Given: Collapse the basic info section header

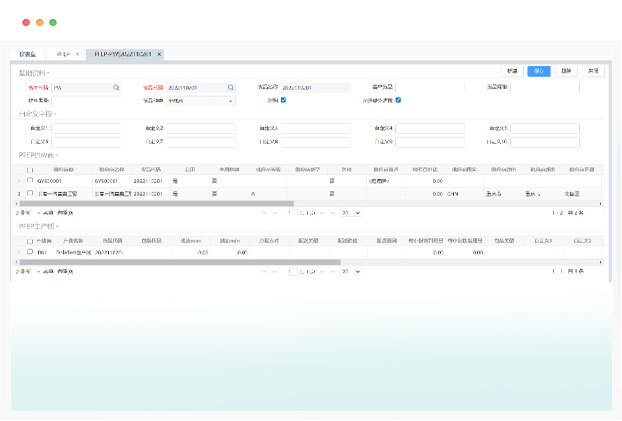Looking at the screenshot, I should click(x=34, y=73).
